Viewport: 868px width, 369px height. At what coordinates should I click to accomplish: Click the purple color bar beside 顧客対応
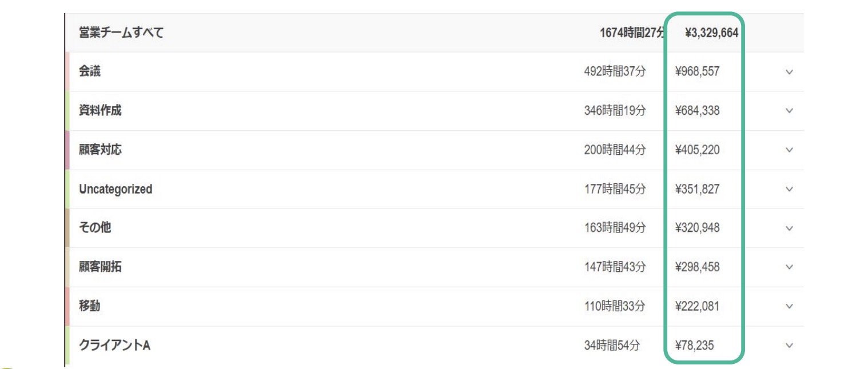(x=67, y=150)
